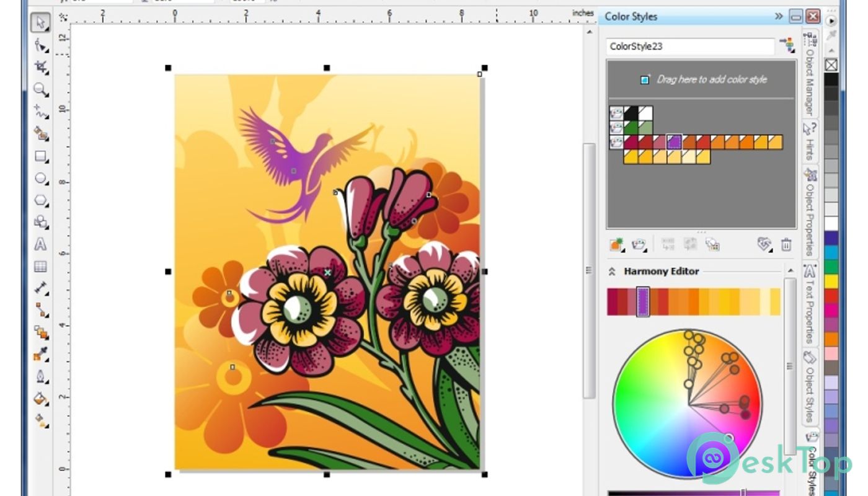This screenshot has width=868, height=496.
Task: Select the Zoom magnifier tool
Action: point(41,90)
